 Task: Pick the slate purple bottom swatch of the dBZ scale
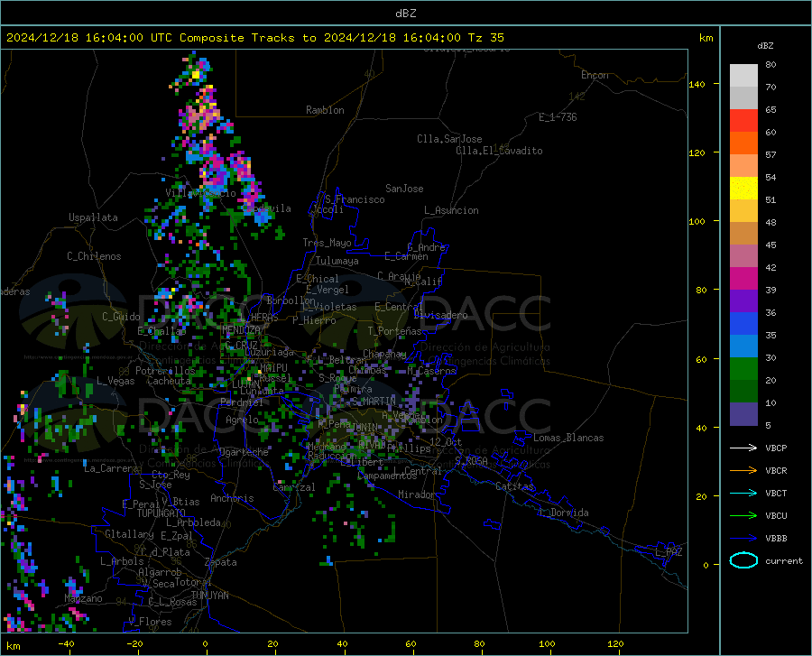pos(743,413)
